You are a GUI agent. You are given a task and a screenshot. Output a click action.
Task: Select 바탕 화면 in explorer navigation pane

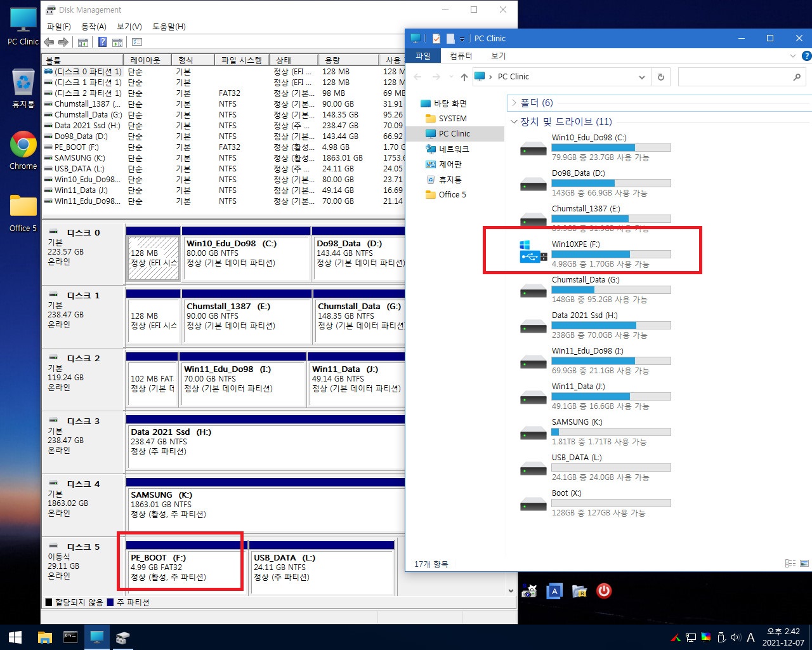tap(450, 103)
